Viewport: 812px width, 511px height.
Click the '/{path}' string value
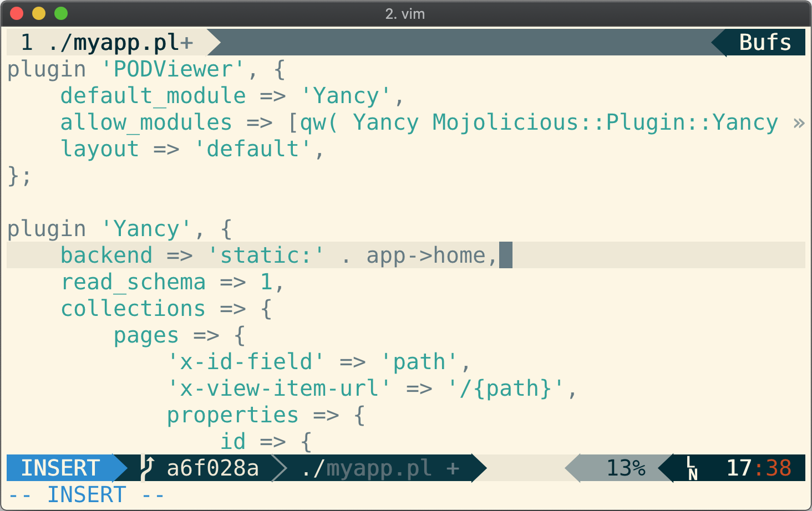[x=506, y=389]
